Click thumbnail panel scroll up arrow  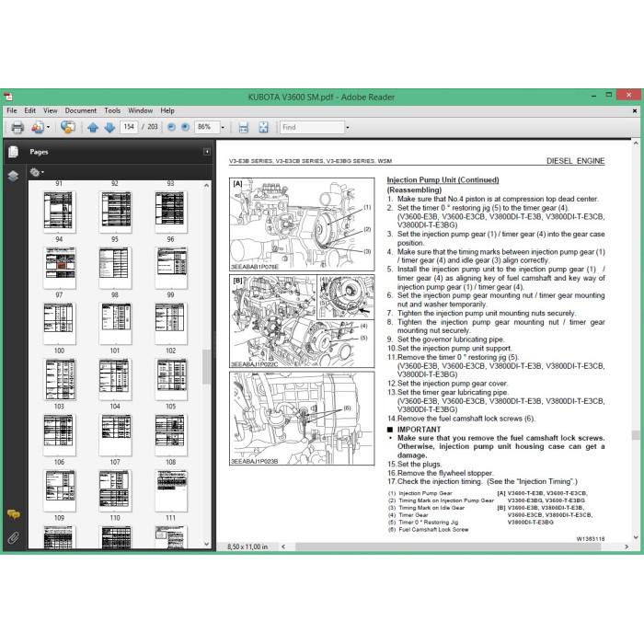click(x=207, y=186)
